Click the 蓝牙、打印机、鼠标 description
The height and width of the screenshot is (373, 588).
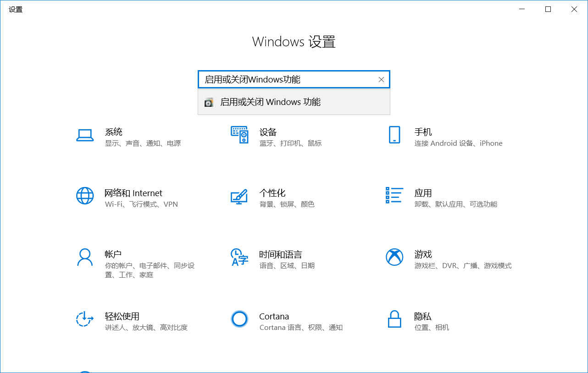291,143
